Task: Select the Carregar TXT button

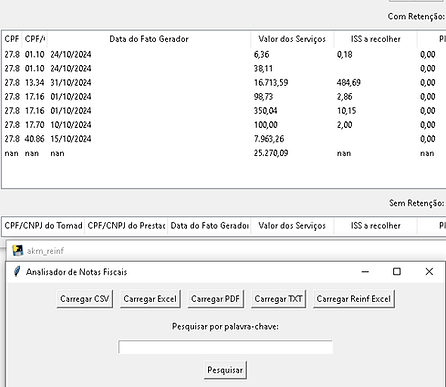Action: (x=278, y=299)
